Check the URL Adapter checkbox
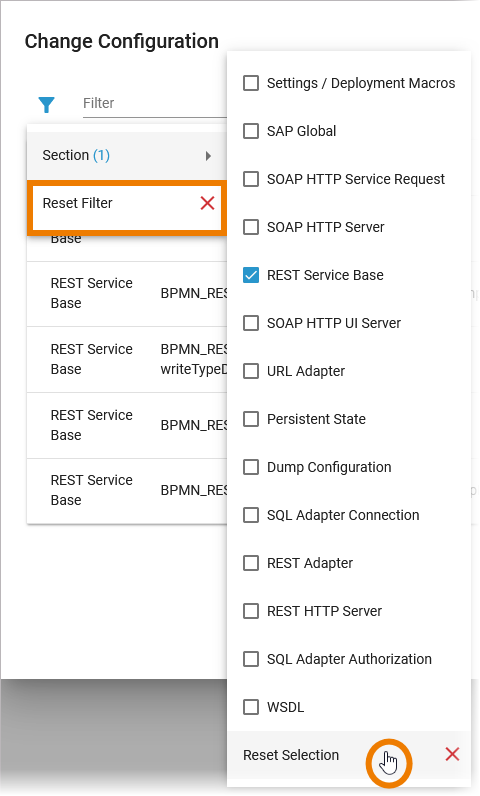This screenshot has width=480, height=796. pyautogui.click(x=251, y=371)
